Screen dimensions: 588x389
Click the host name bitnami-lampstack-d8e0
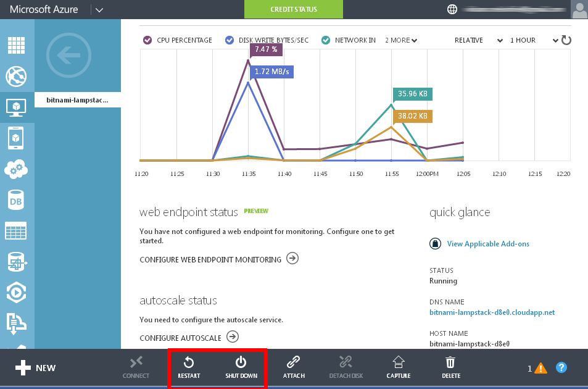(x=470, y=344)
